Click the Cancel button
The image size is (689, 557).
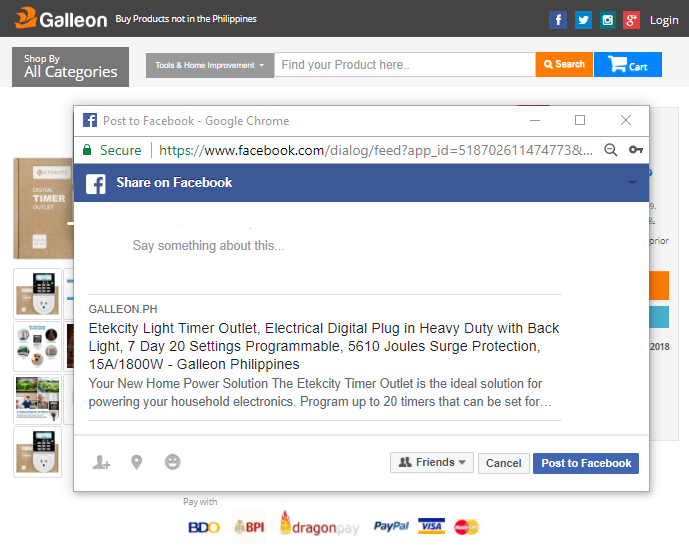503,463
